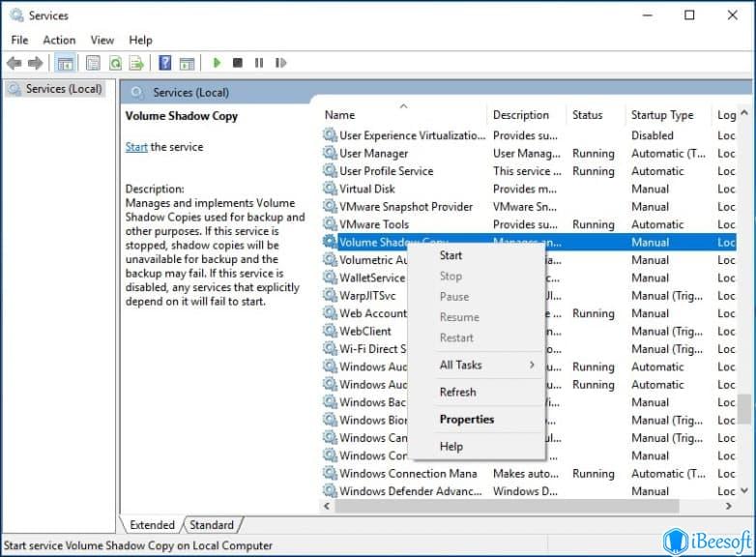Click the Start the service link
This screenshot has width=756, height=557.
[x=136, y=147]
